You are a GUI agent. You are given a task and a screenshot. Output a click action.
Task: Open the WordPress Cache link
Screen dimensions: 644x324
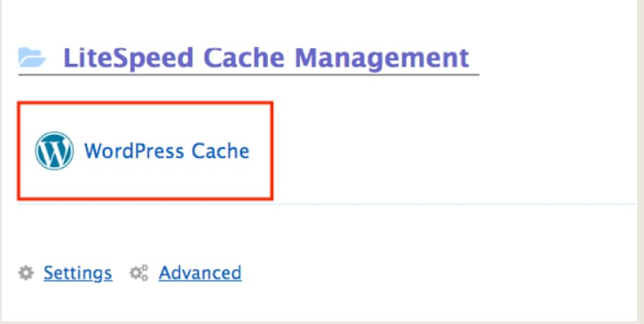click(167, 151)
